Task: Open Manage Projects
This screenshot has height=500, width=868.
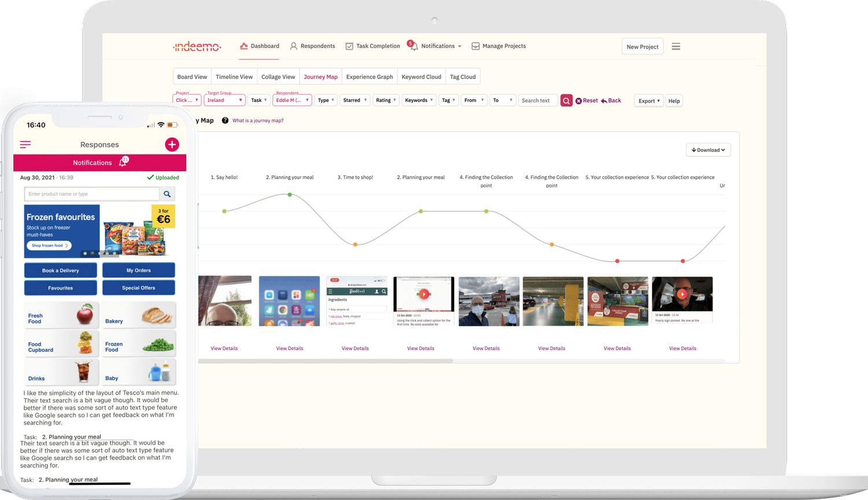Action: coord(498,46)
